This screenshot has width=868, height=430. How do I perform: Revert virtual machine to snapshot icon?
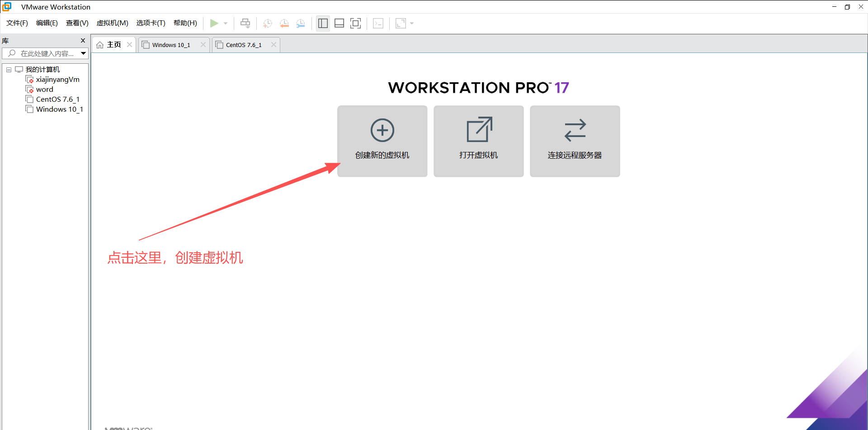(x=284, y=23)
